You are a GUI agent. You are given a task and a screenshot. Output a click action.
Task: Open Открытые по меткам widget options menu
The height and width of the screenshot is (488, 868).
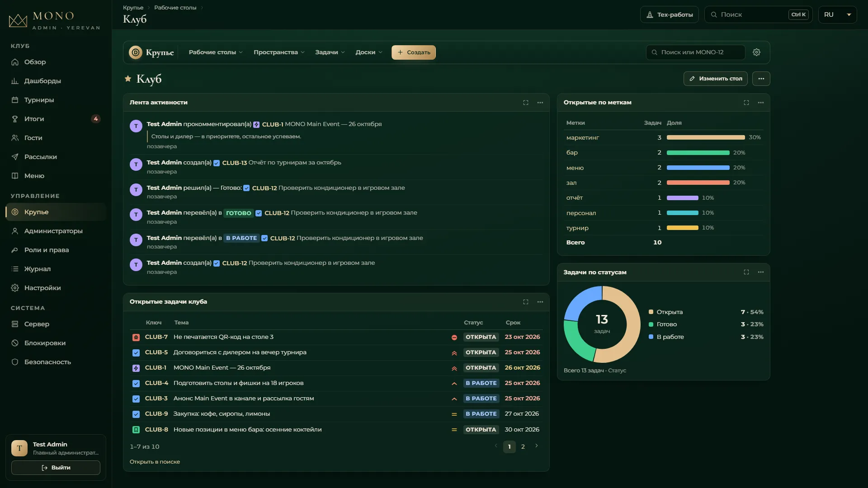761,103
